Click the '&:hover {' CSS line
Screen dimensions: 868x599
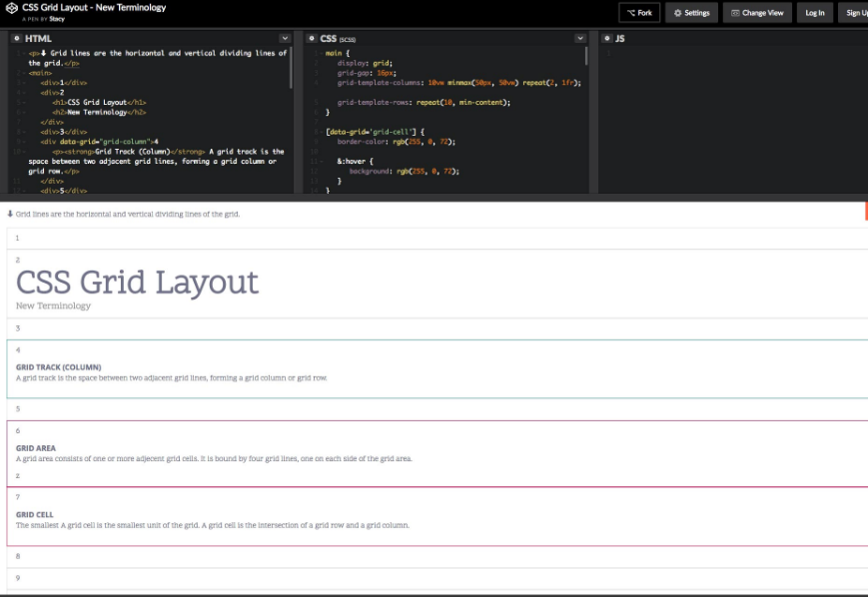point(355,161)
